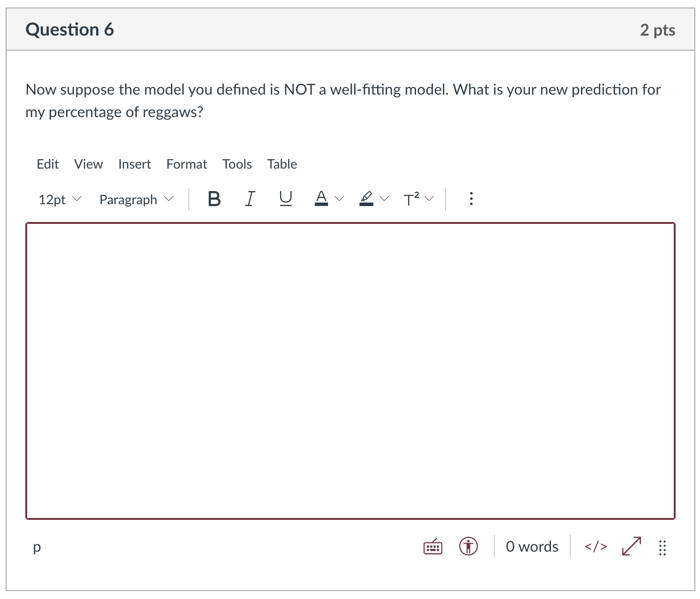Switch to HTML editor view

click(596, 547)
